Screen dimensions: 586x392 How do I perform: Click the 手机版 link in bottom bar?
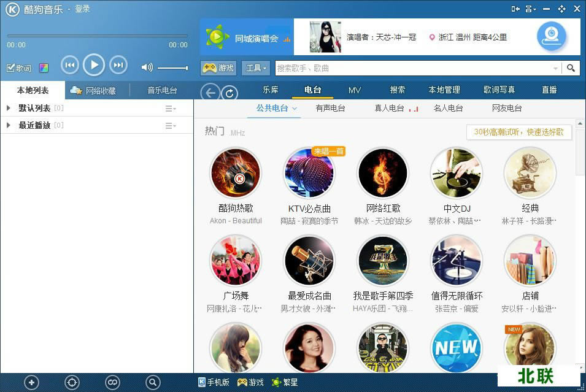tap(214, 382)
